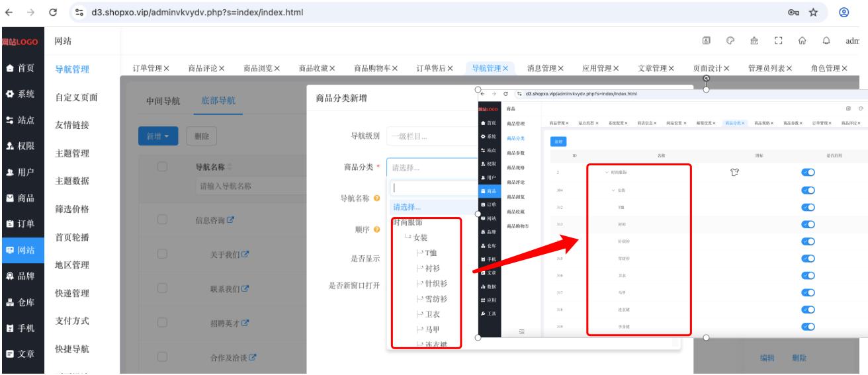Click the blue 新增 button in the inset
The image size is (868, 375).
[x=558, y=142]
